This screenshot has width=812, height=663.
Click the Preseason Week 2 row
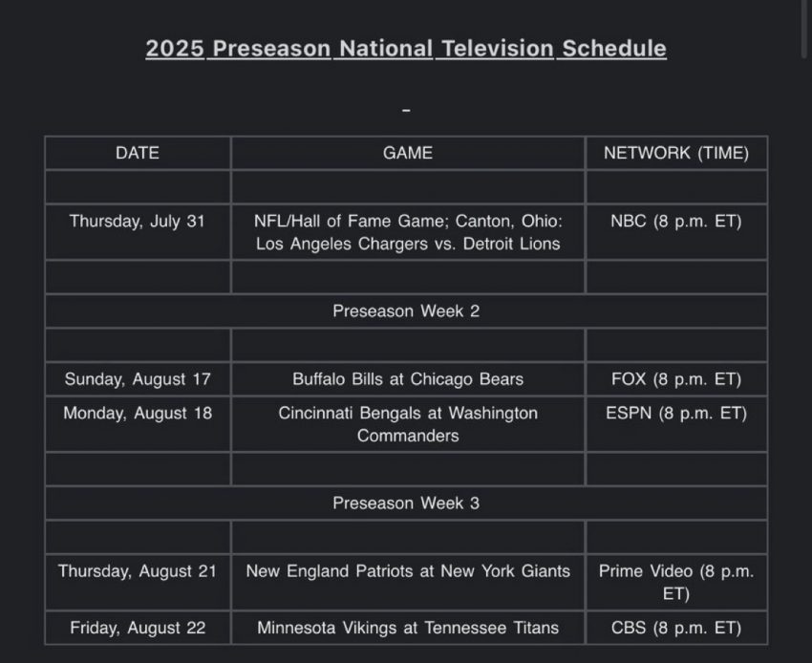pos(406,311)
